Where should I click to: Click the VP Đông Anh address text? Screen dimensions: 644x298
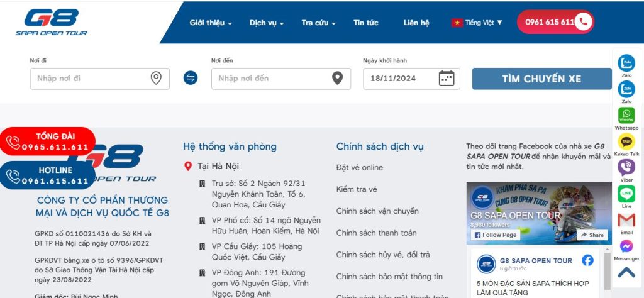coord(260,283)
